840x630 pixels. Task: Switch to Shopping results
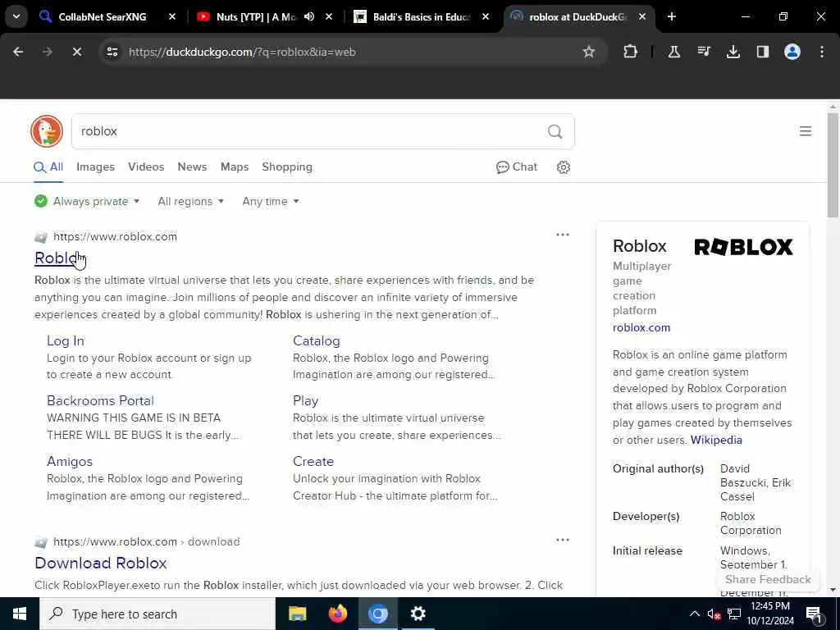tap(287, 167)
